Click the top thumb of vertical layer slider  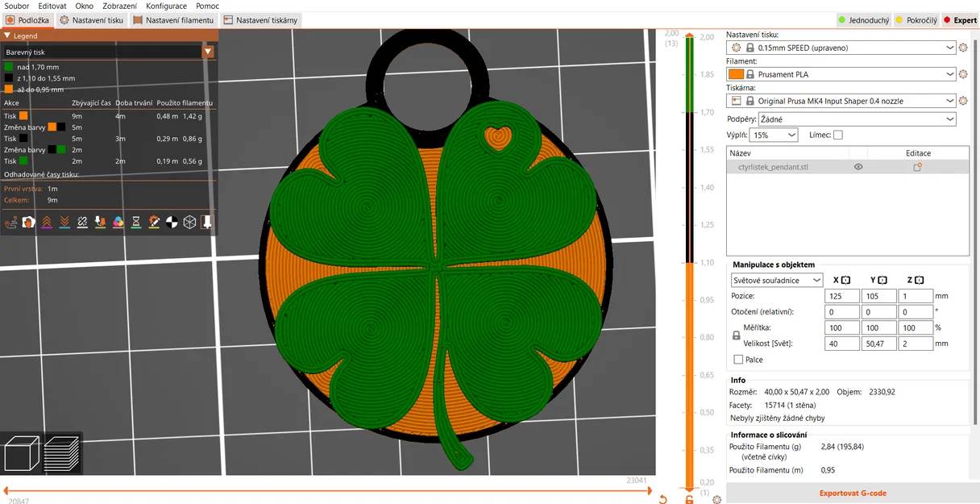click(689, 36)
